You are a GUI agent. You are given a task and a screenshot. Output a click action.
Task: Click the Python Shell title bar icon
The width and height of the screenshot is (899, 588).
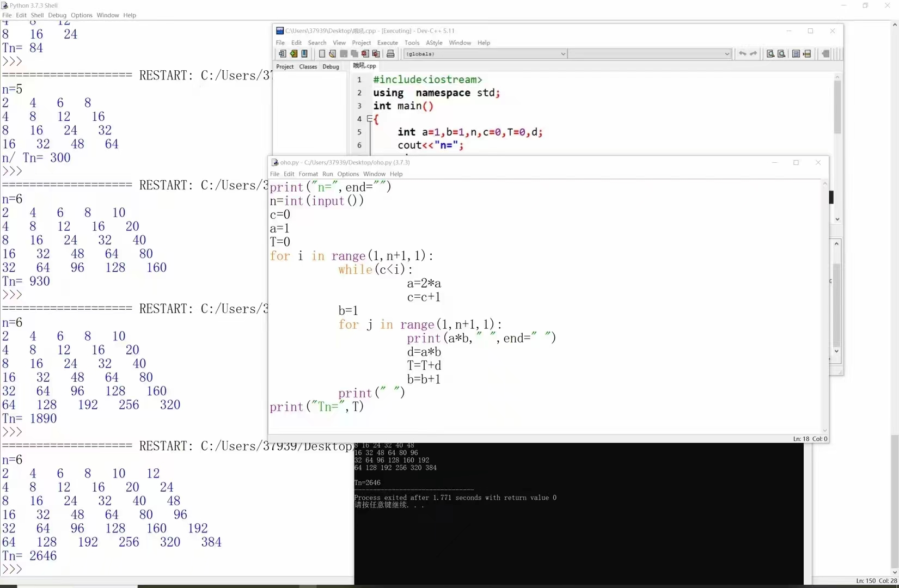coord(5,5)
